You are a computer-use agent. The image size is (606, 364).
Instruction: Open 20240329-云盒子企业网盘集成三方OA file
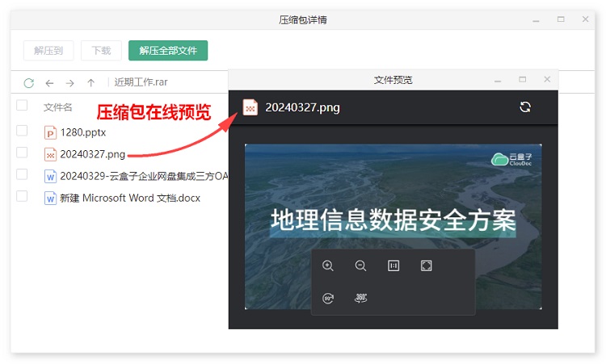[144, 177]
